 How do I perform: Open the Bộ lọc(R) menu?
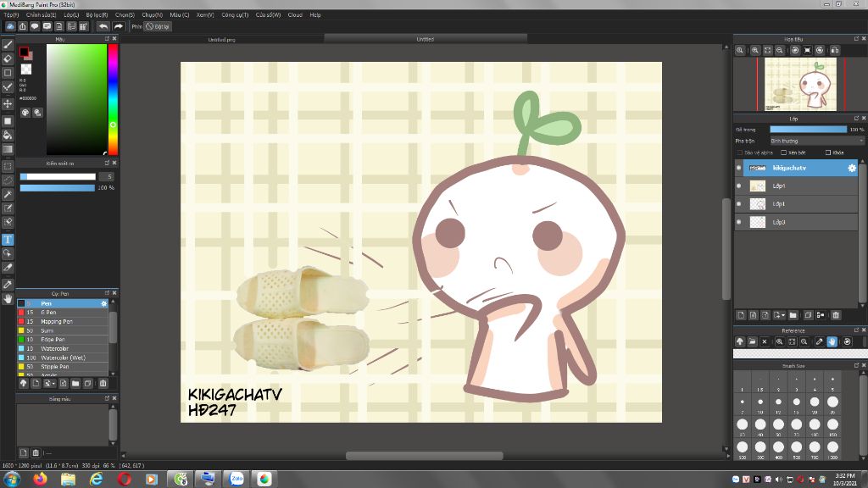(x=97, y=15)
